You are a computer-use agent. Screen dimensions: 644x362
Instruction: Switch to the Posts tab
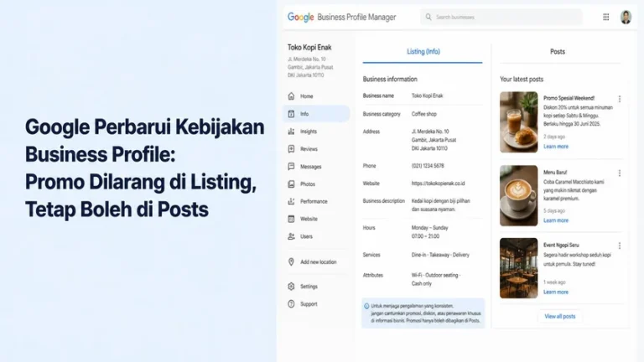coord(558,52)
